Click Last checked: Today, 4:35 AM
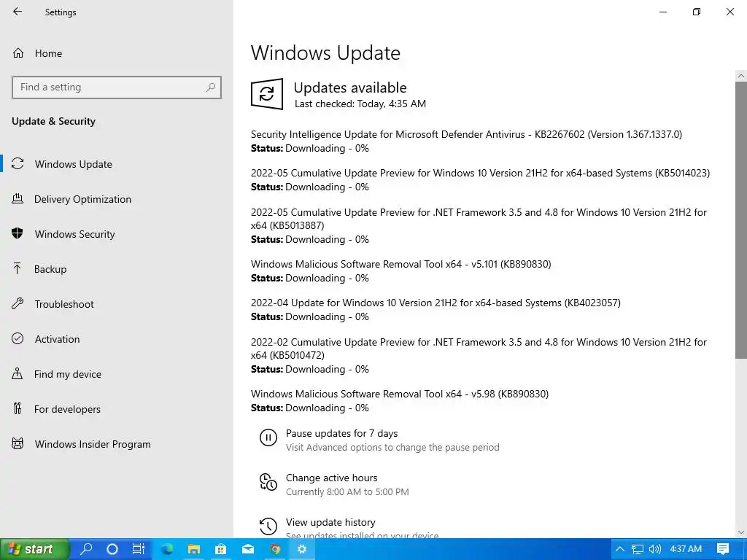 [360, 104]
